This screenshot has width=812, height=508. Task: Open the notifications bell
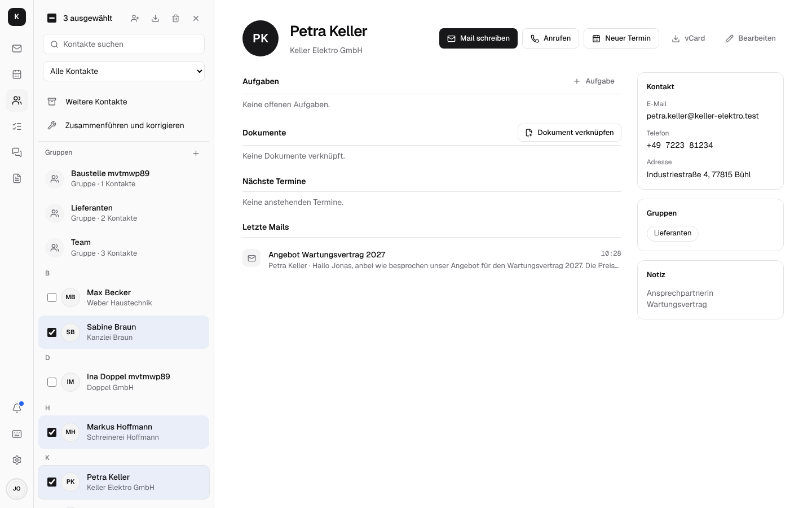(x=17, y=408)
